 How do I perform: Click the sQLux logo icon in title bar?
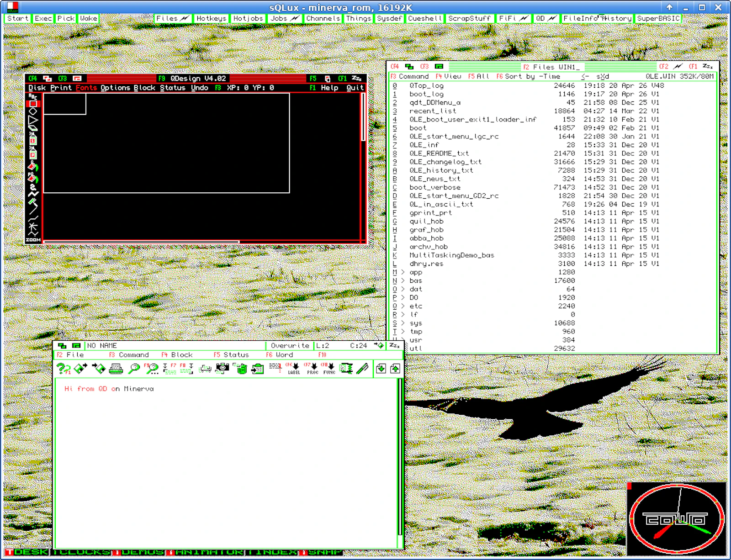pos(13,7)
